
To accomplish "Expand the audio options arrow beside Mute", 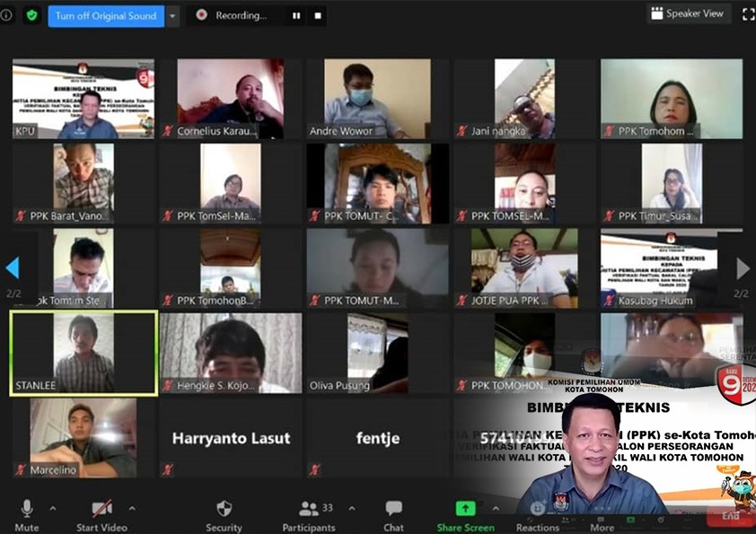I will point(52,508).
